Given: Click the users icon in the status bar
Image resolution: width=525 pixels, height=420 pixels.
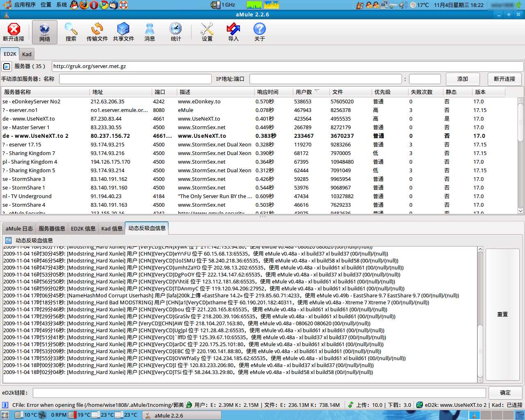Looking at the screenshot, I should (189, 405).
